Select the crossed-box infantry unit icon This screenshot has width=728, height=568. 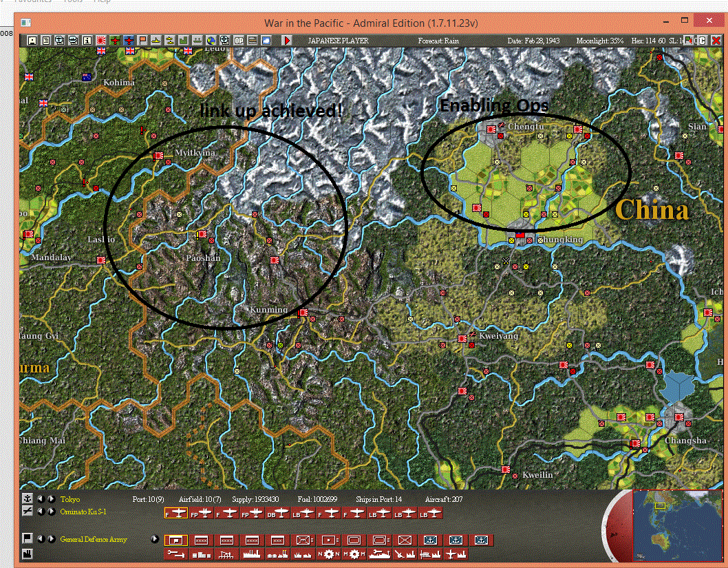tap(405, 540)
